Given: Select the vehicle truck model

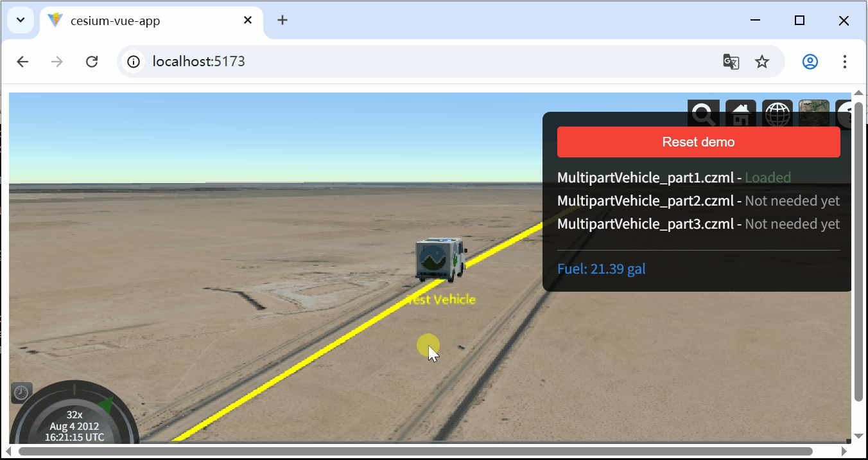Looking at the screenshot, I should point(440,260).
